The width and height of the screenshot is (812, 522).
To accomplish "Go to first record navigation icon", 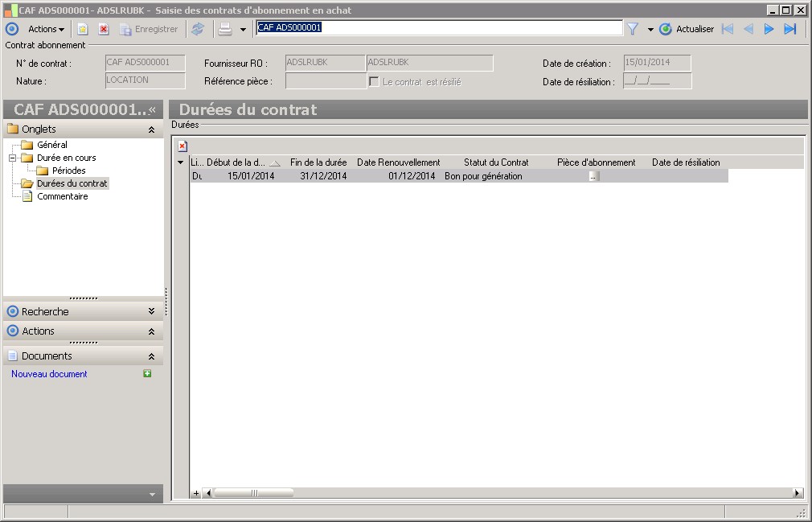I will 728,29.
